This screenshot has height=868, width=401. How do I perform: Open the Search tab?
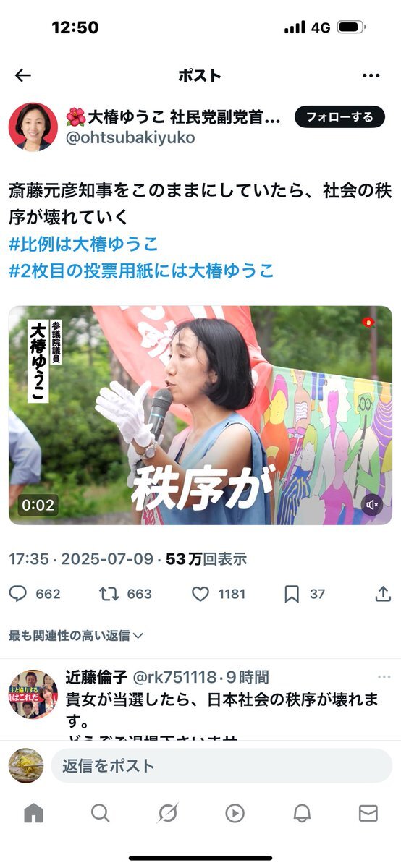[101, 813]
